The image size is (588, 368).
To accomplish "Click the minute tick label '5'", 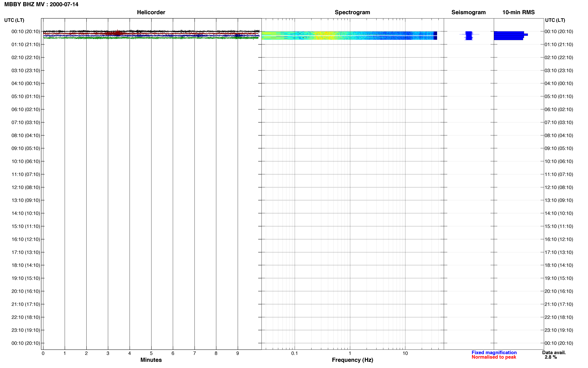I will pos(151,353).
